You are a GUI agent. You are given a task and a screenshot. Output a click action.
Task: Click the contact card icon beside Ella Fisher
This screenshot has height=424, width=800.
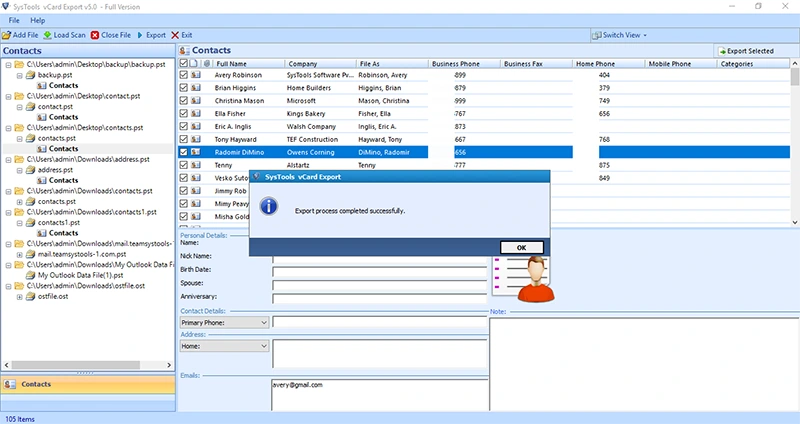196,113
